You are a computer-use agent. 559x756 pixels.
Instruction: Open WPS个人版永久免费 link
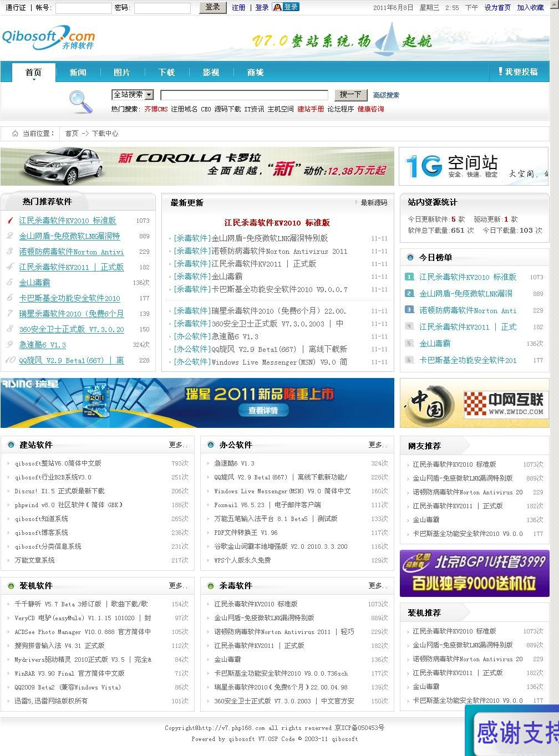242,560
